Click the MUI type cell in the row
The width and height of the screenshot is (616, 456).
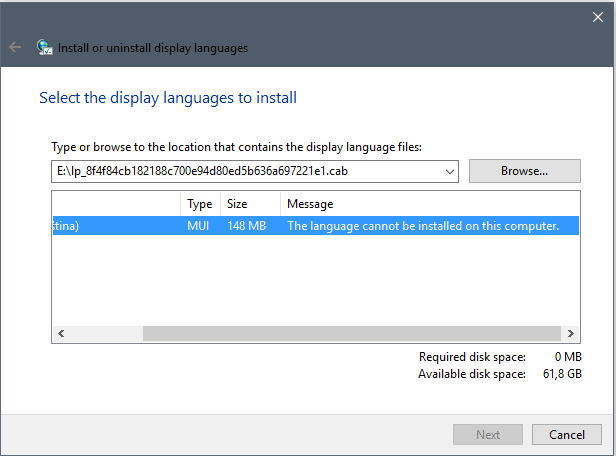(199, 226)
